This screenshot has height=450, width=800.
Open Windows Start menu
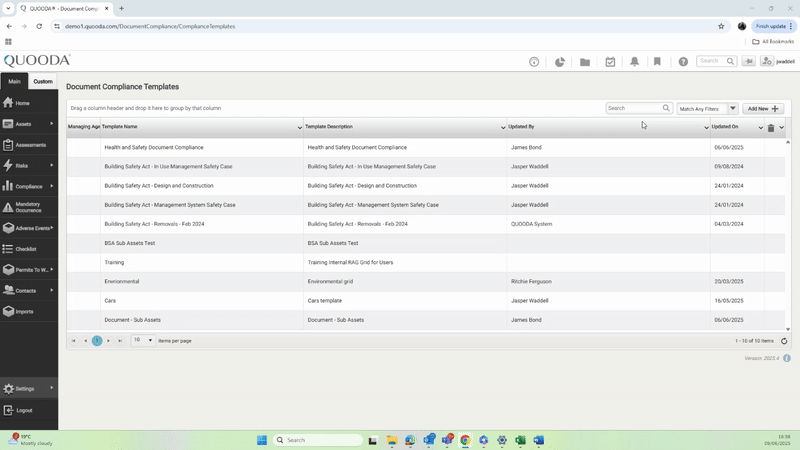[x=262, y=440]
